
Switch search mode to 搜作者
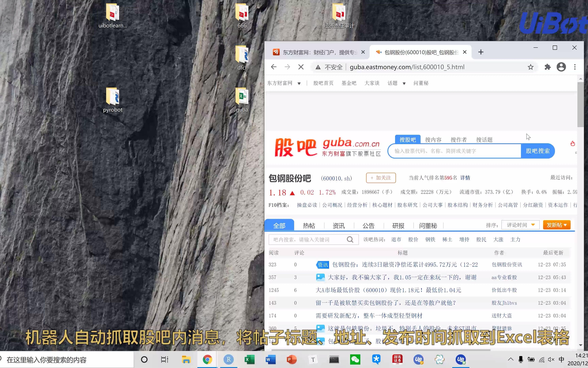pyautogui.click(x=459, y=140)
